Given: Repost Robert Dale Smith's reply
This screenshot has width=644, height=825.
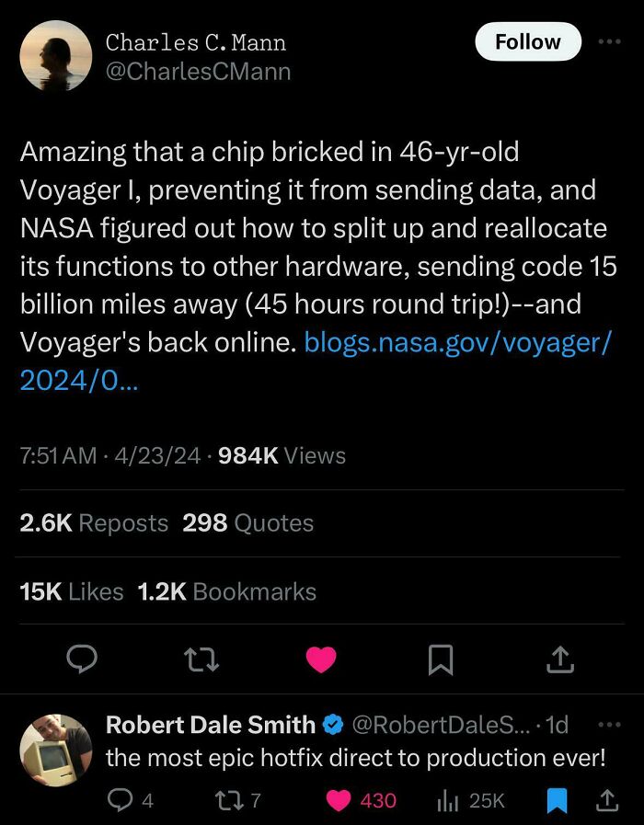Looking at the screenshot, I should 225,800.
